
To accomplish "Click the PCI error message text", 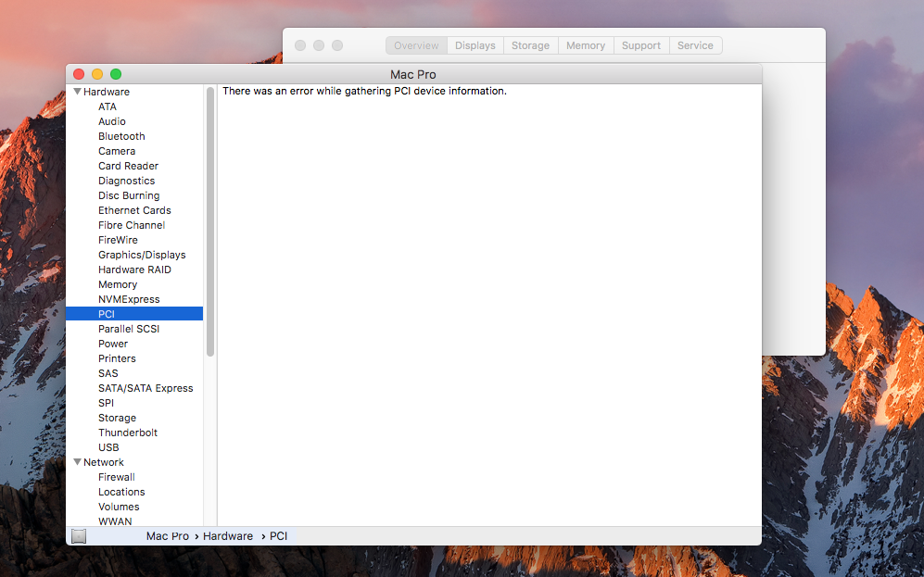I will coord(365,92).
